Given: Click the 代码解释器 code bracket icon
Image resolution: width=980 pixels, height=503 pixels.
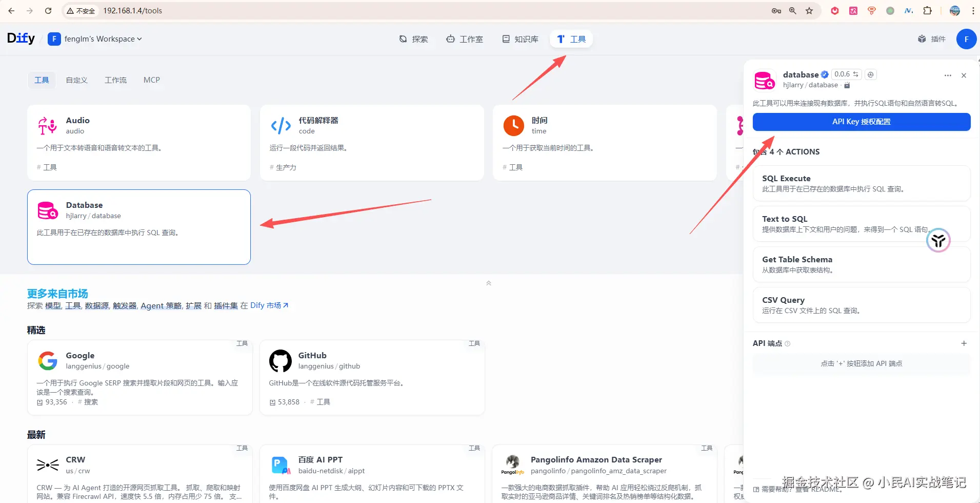Looking at the screenshot, I should [x=281, y=125].
